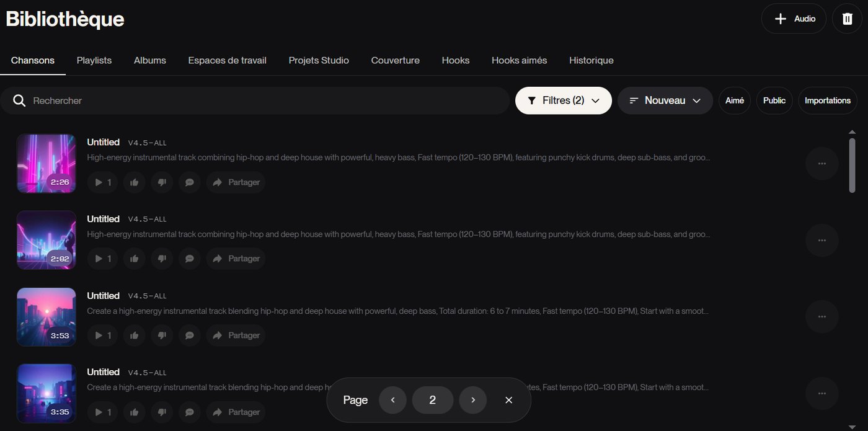Screen dimensions: 868x431
Task: Click the Bibliothèque page heading
Action: coord(65,20)
